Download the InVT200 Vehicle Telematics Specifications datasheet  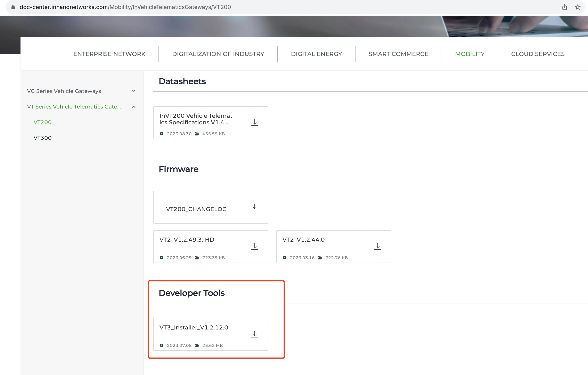(x=254, y=122)
